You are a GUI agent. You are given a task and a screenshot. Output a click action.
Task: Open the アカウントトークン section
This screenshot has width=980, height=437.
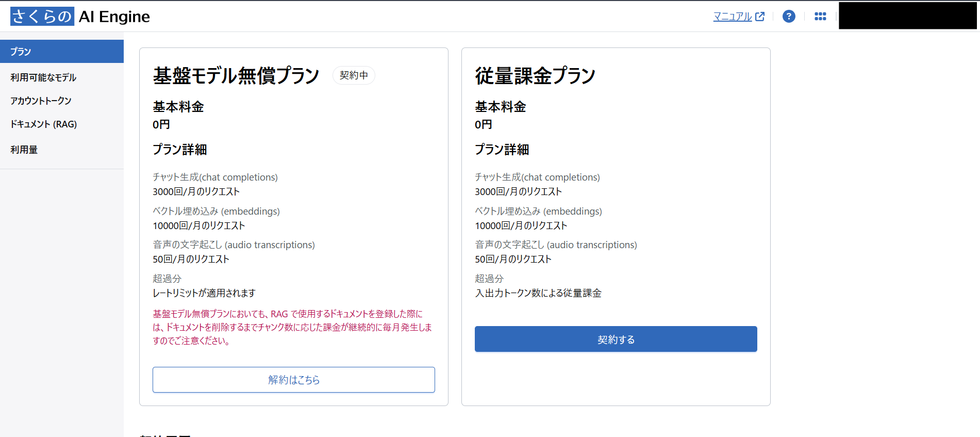[x=41, y=101]
